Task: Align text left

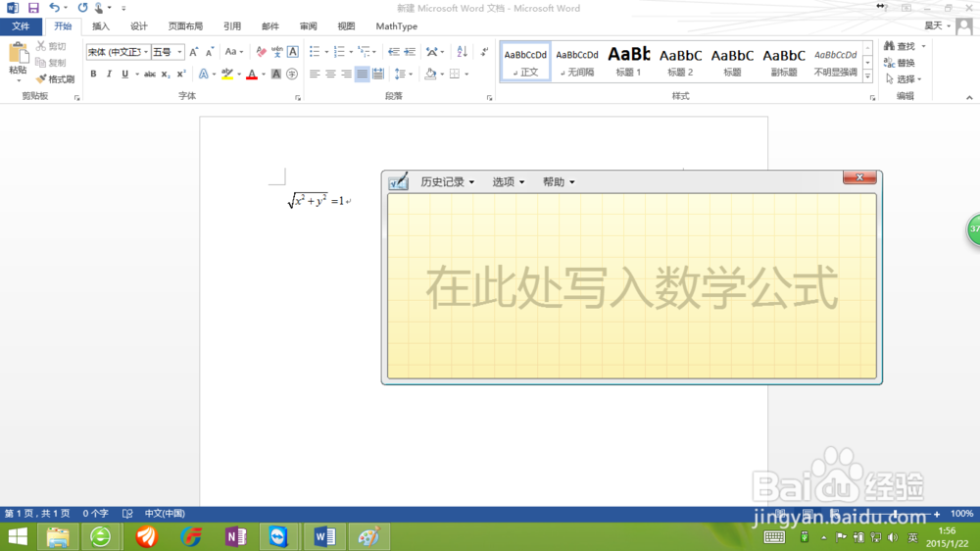Action: pyautogui.click(x=315, y=74)
